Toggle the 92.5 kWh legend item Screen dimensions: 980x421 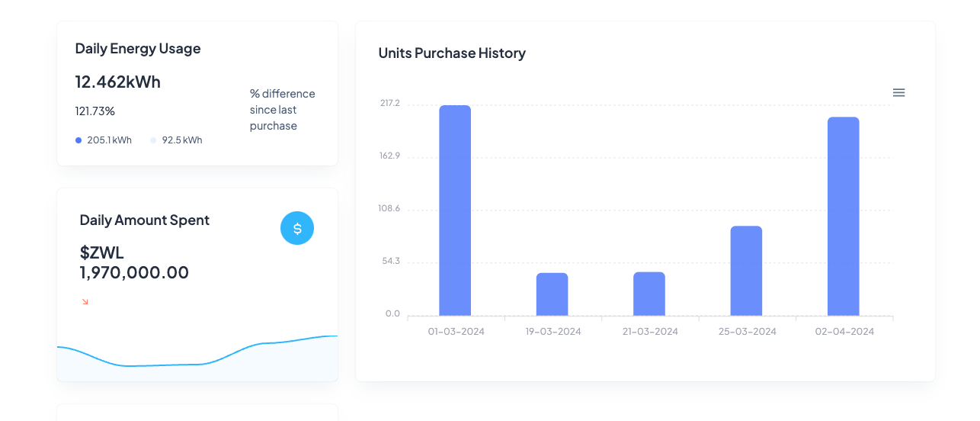pyautogui.click(x=176, y=140)
